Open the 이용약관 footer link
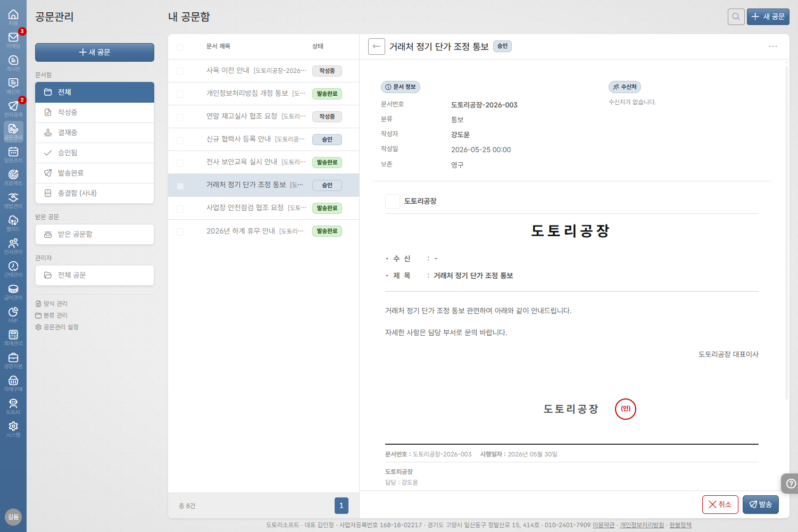The height and width of the screenshot is (532, 798). click(604, 525)
